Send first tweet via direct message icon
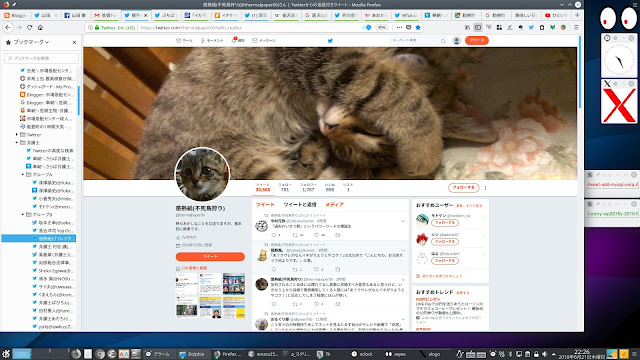Screen dimensions: 640x360 338,235
